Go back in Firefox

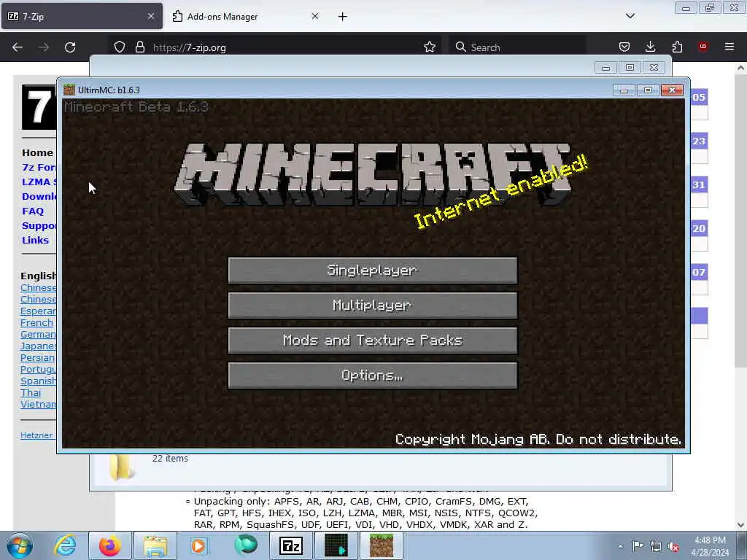click(18, 47)
